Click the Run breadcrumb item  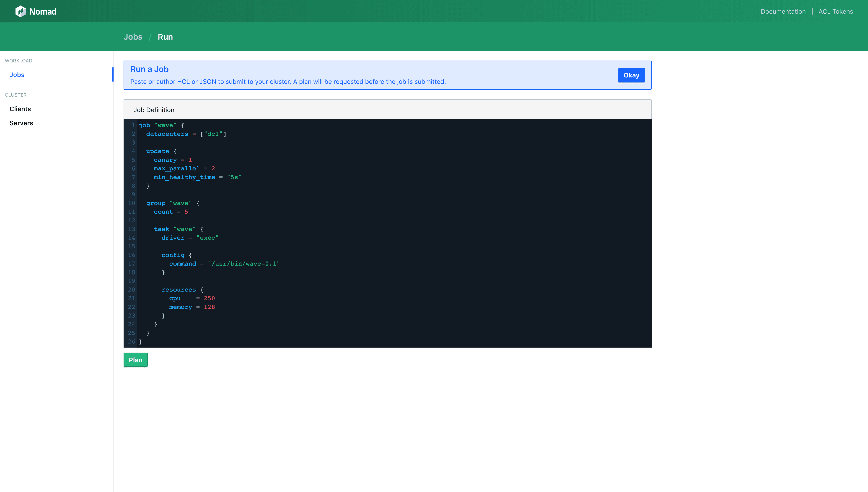point(165,37)
